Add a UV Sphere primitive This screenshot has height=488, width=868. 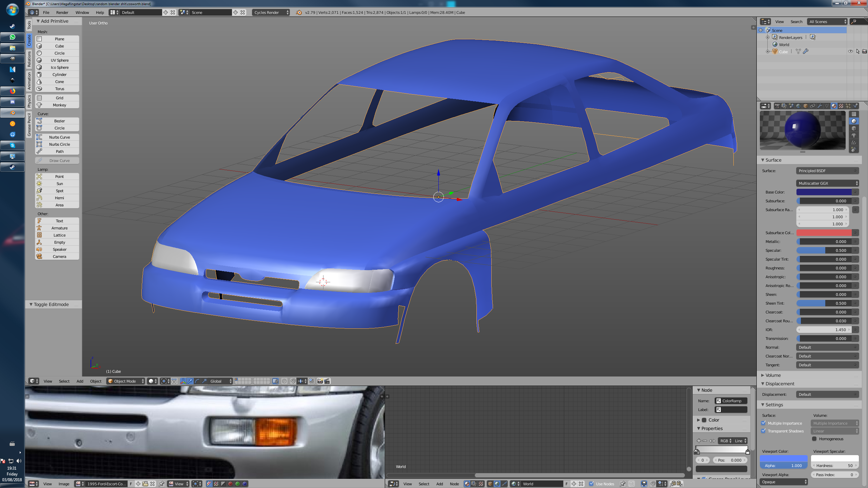pos(59,60)
